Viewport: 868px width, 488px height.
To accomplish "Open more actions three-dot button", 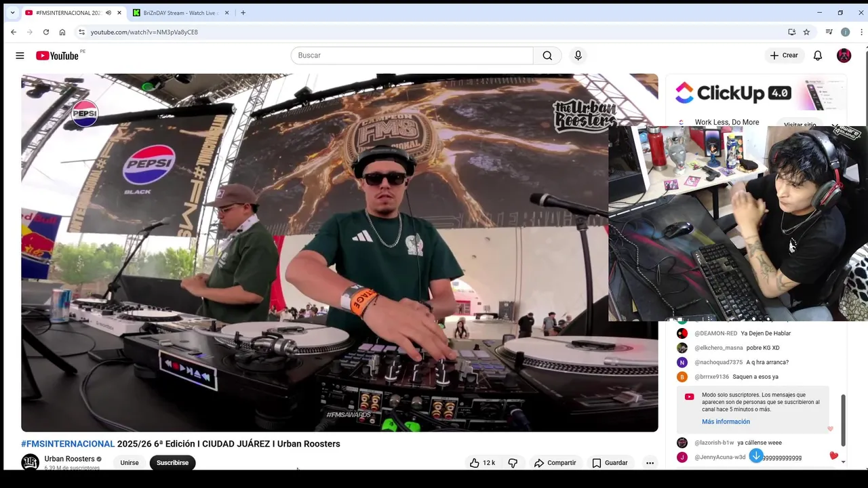I will [x=650, y=463].
